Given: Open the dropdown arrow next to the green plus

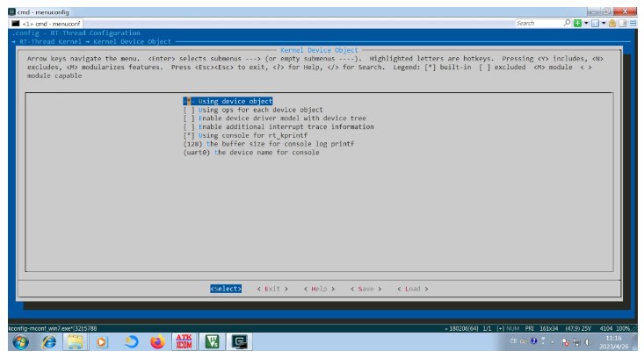Looking at the screenshot, I should [586, 24].
